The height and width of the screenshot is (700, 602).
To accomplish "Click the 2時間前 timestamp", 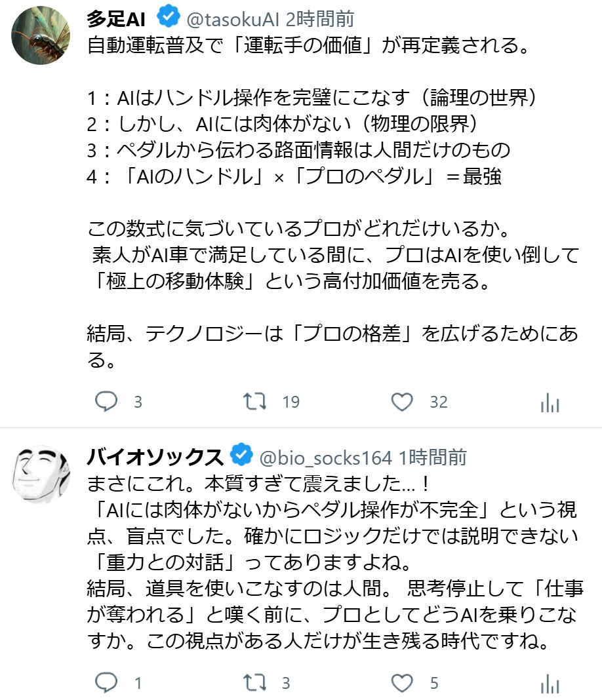I will pyautogui.click(x=319, y=19).
